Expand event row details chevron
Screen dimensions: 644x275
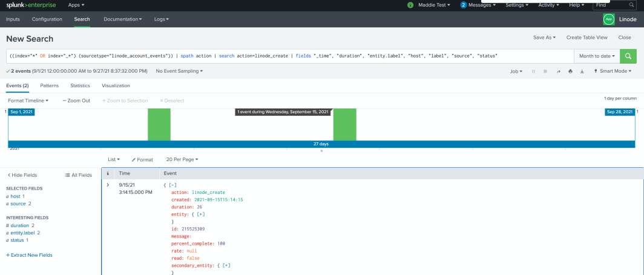pyautogui.click(x=108, y=184)
